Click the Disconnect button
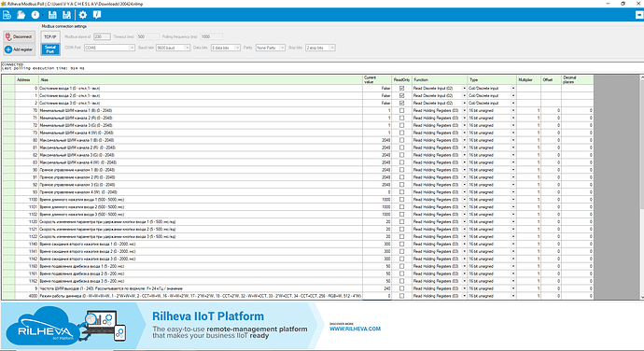The image size is (644, 351). [19, 36]
